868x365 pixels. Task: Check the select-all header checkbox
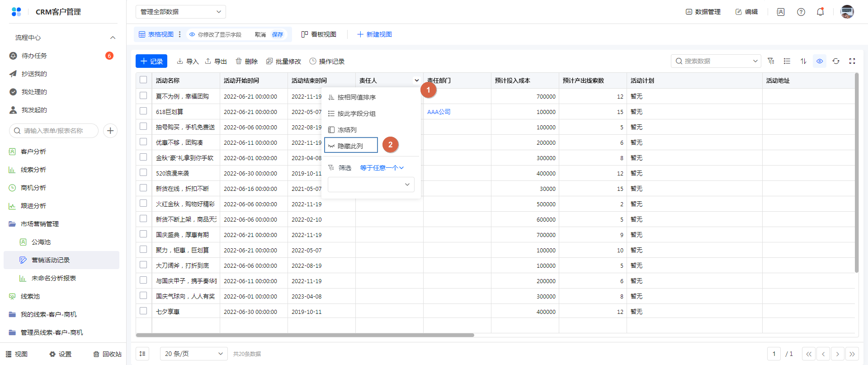(143, 80)
